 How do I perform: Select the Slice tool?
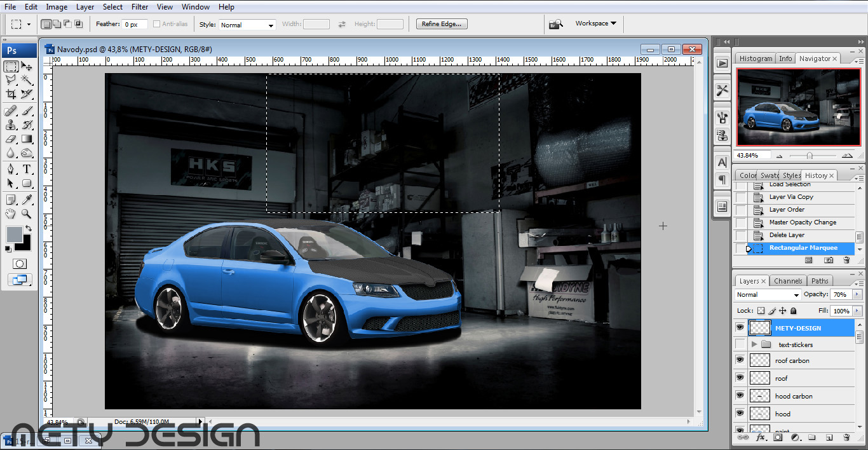(27, 94)
